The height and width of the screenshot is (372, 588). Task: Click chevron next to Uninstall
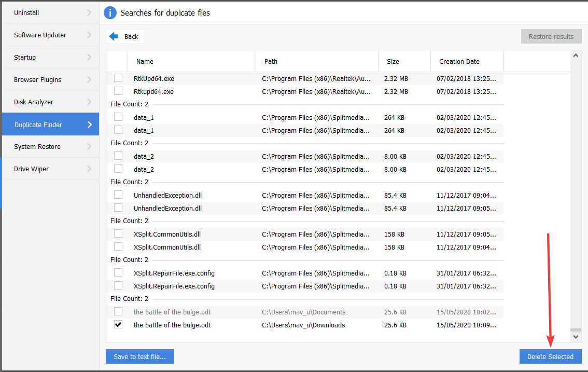pos(89,13)
